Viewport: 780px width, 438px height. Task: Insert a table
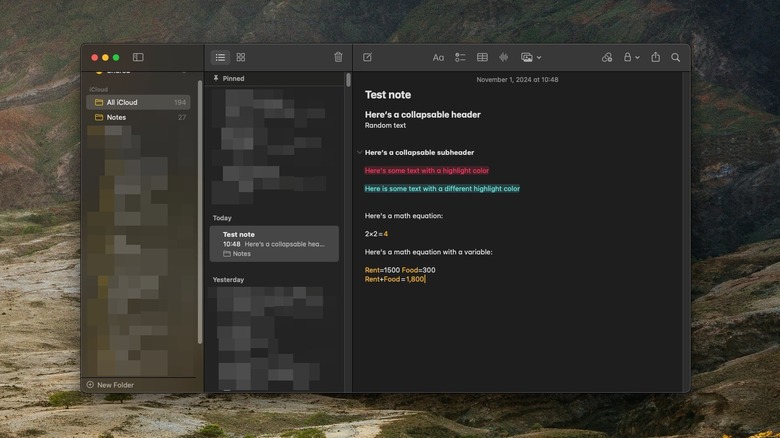pos(482,57)
